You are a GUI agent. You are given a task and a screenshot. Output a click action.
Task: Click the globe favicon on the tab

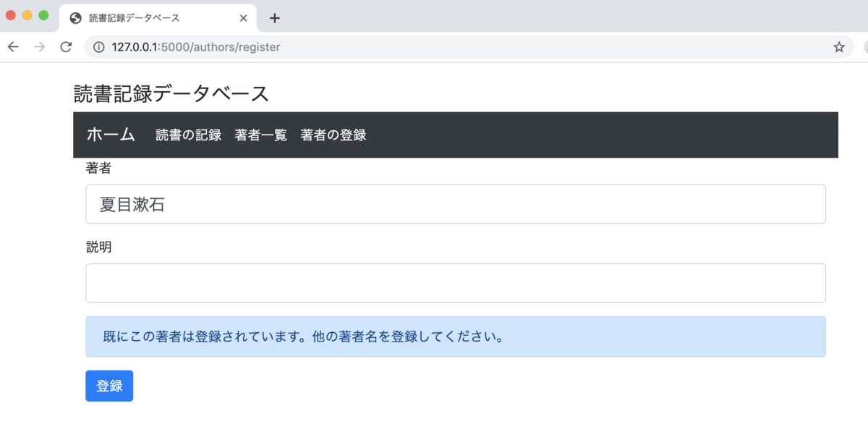(x=75, y=18)
